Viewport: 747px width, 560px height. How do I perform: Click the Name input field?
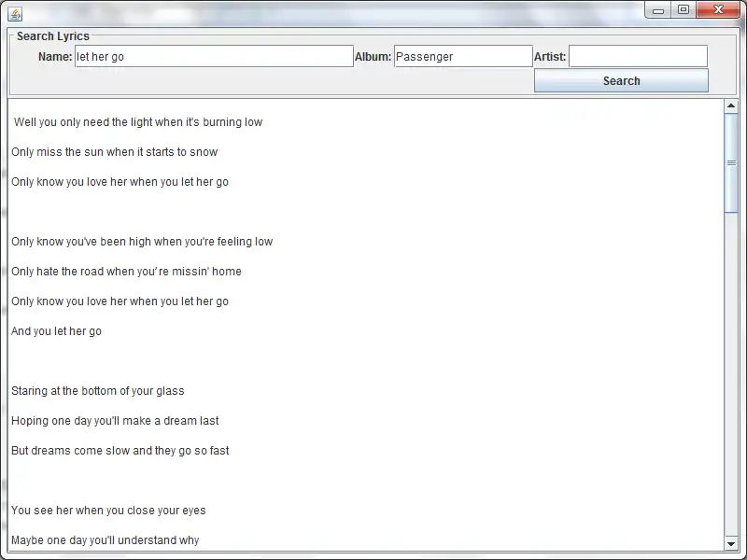pyautogui.click(x=214, y=56)
